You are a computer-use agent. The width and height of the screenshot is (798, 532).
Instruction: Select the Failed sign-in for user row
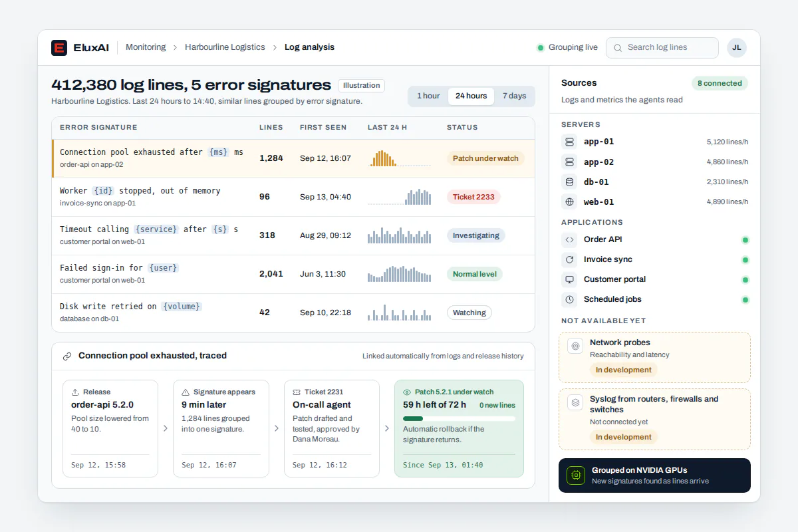(293, 274)
